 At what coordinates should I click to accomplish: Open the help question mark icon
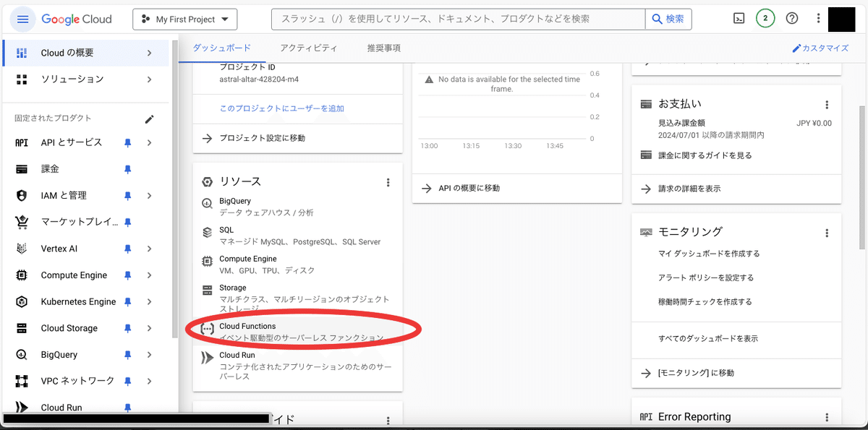click(792, 19)
